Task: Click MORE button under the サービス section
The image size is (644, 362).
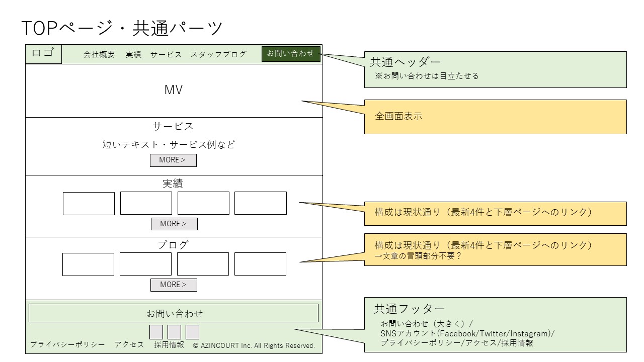Action: (x=173, y=160)
